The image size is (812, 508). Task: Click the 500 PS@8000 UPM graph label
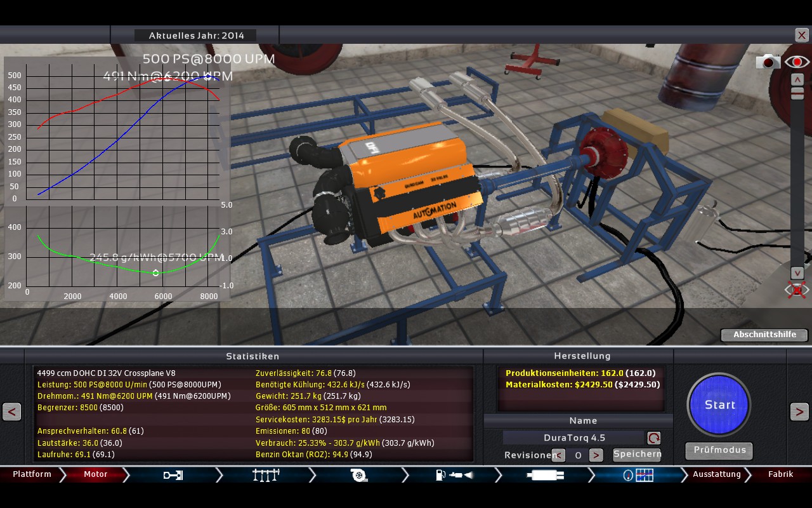[209, 59]
